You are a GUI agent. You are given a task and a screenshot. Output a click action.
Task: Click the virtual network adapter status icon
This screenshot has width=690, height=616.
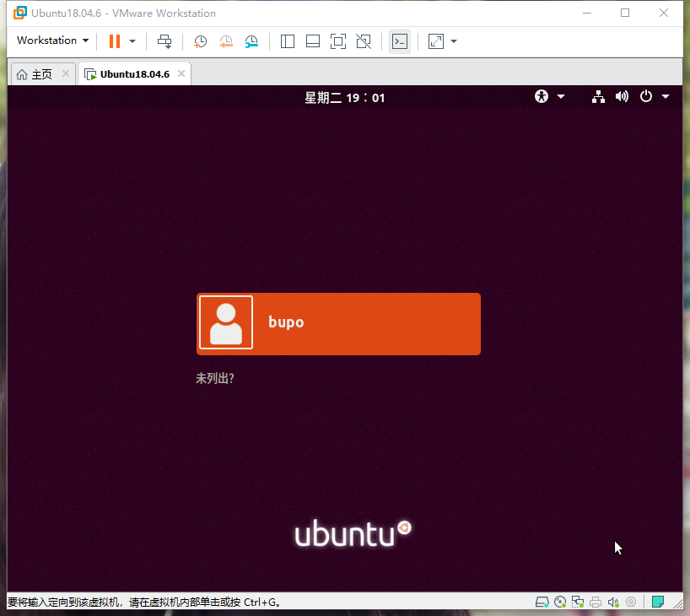[578, 601]
